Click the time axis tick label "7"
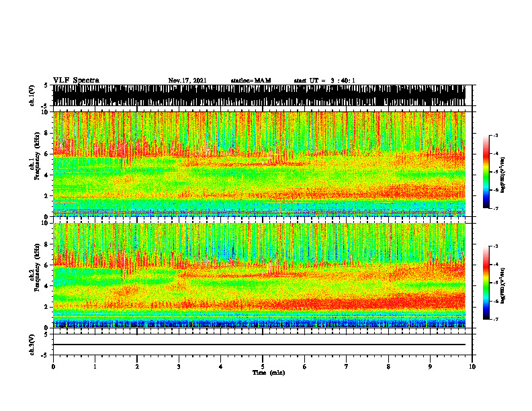The image size is (532, 411). tap(347, 367)
